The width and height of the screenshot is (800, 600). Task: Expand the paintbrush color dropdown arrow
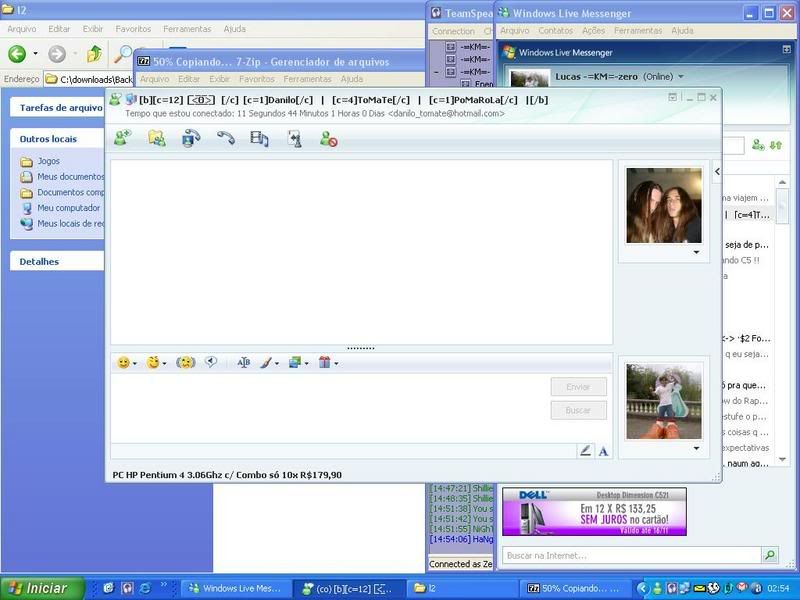pos(277,363)
